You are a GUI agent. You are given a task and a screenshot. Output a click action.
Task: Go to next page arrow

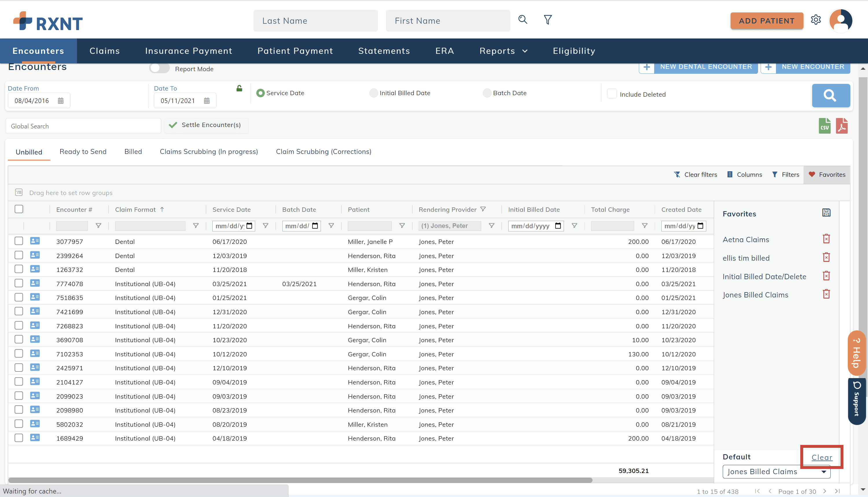[825, 491]
